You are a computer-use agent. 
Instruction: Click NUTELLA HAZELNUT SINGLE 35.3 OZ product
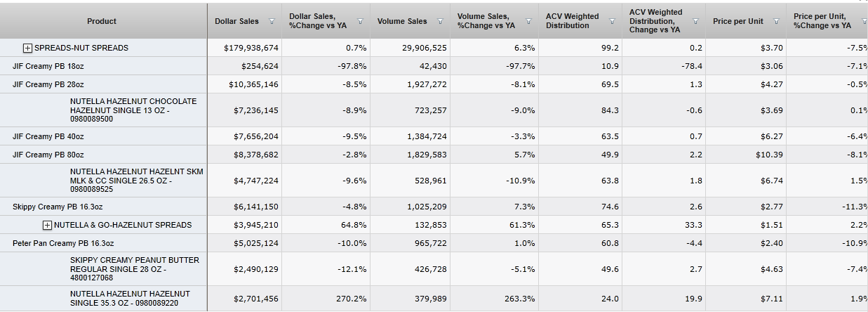click(130, 298)
